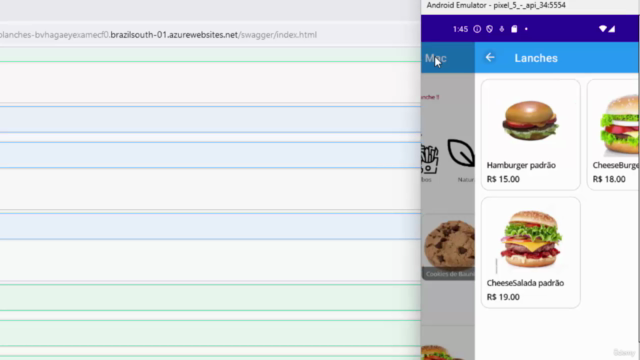Open the CheeseSalada padrão burger image

(x=531, y=239)
